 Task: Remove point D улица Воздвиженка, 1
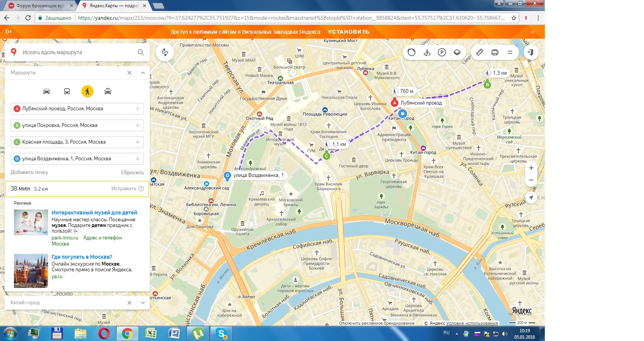(138, 159)
